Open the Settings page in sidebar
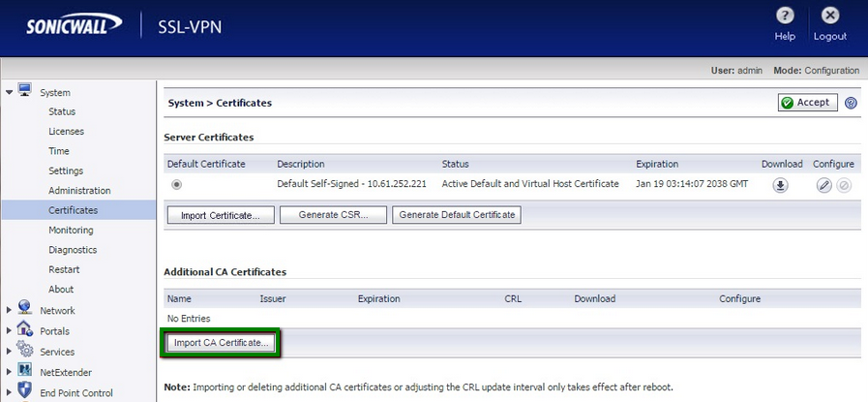The image size is (868, 402). [x=66, y=170]
